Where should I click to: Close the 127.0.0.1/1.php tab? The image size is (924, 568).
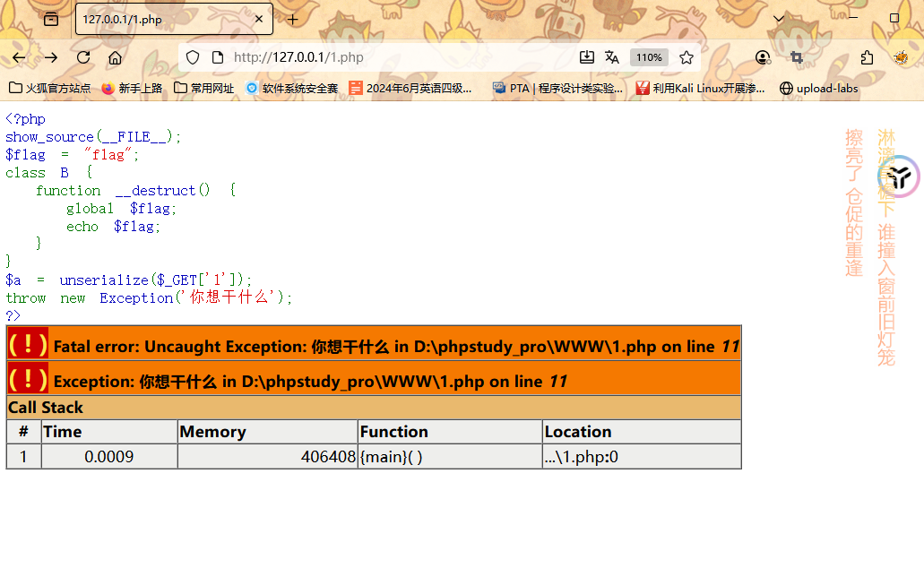pyautogui.click(x=259, y=19)
